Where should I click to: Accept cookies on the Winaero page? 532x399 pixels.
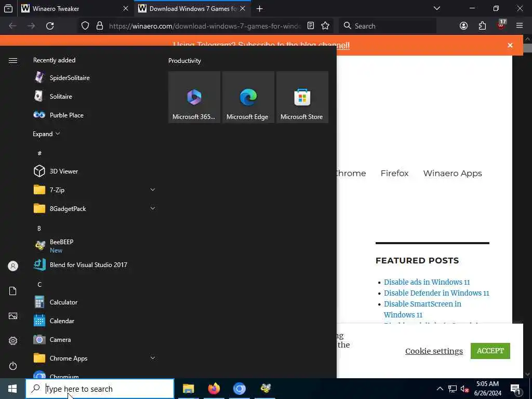tap(490, 351)
